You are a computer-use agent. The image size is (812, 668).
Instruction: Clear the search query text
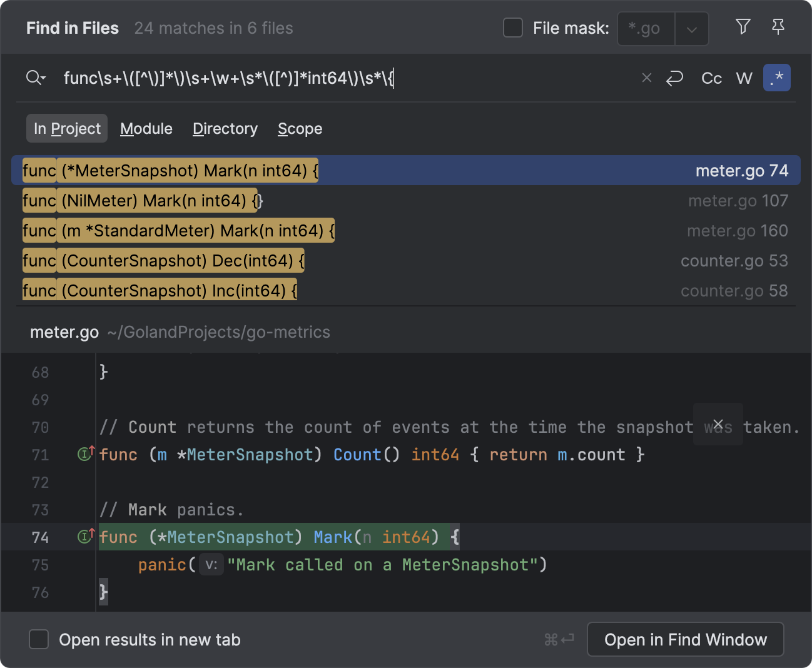coord(646,78)
